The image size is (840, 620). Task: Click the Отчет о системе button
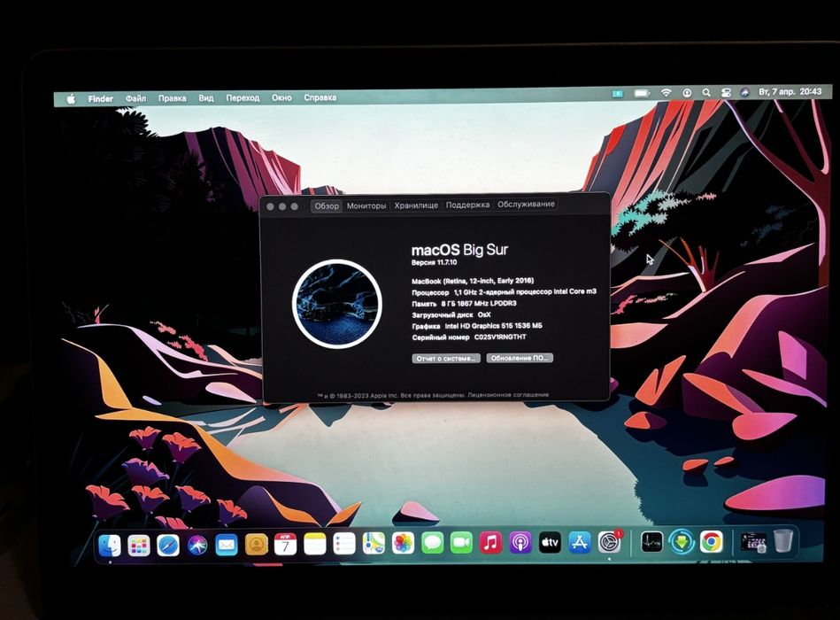point(446,359)
